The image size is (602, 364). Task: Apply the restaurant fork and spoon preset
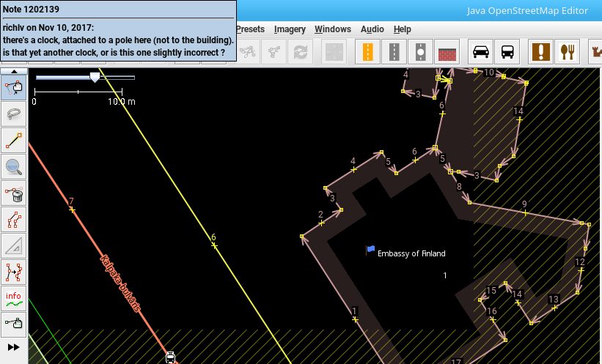point(567,52)
